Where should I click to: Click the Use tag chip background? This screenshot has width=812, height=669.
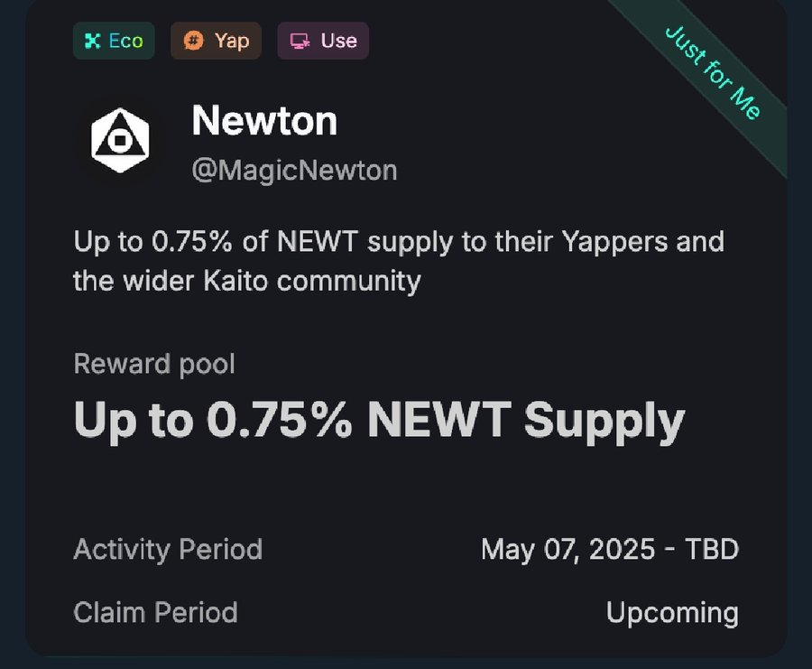click(x=323, y=41)
